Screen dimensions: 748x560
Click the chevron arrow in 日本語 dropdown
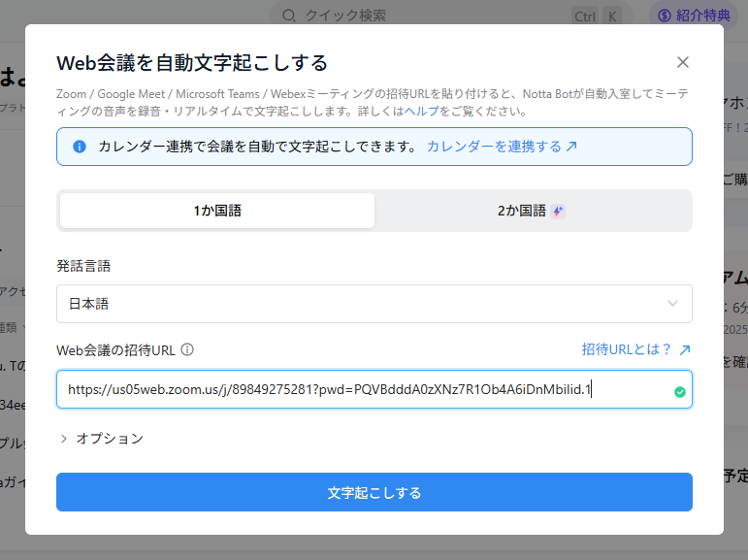pos(673,304)
